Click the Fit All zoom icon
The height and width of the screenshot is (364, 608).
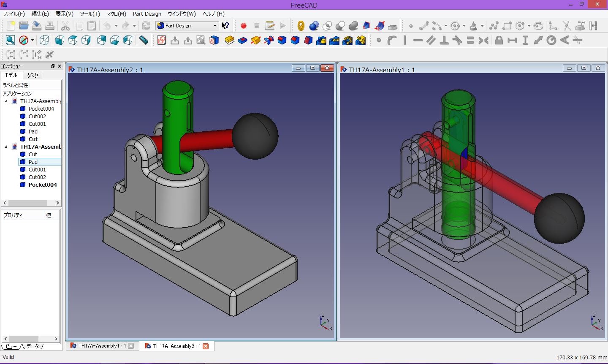tap(9, 40)
